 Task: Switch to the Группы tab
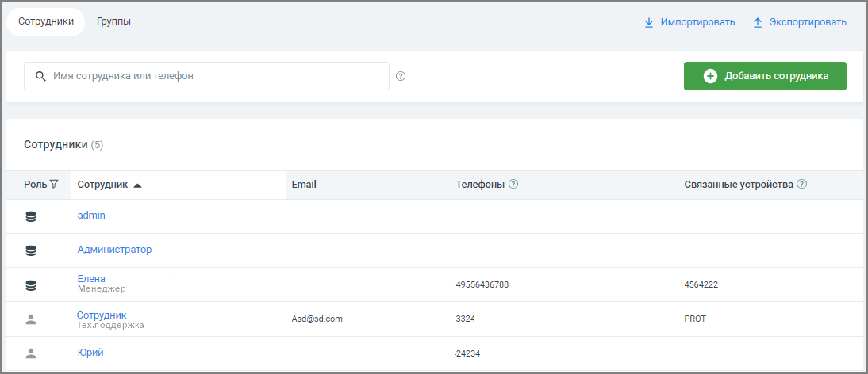point(113,22)
